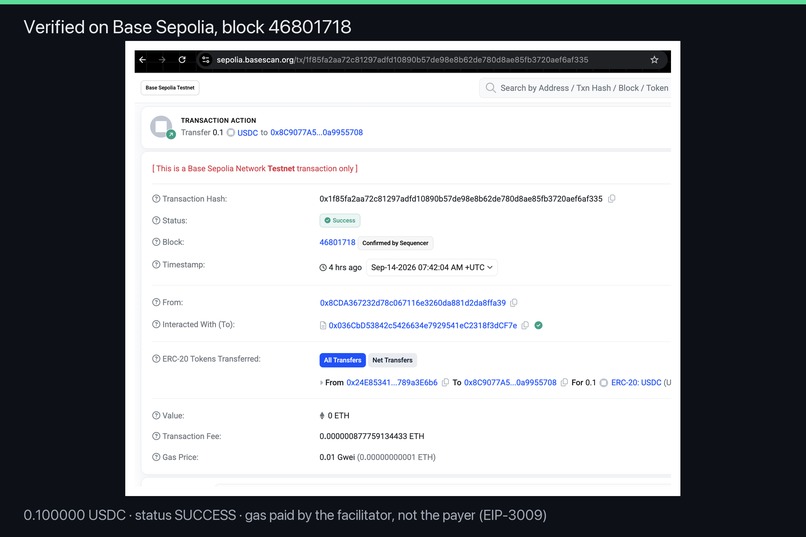Viewport: 806px width, 537px height.
Task: Bookmark this page with the star icon
Action: pos(654,60)
